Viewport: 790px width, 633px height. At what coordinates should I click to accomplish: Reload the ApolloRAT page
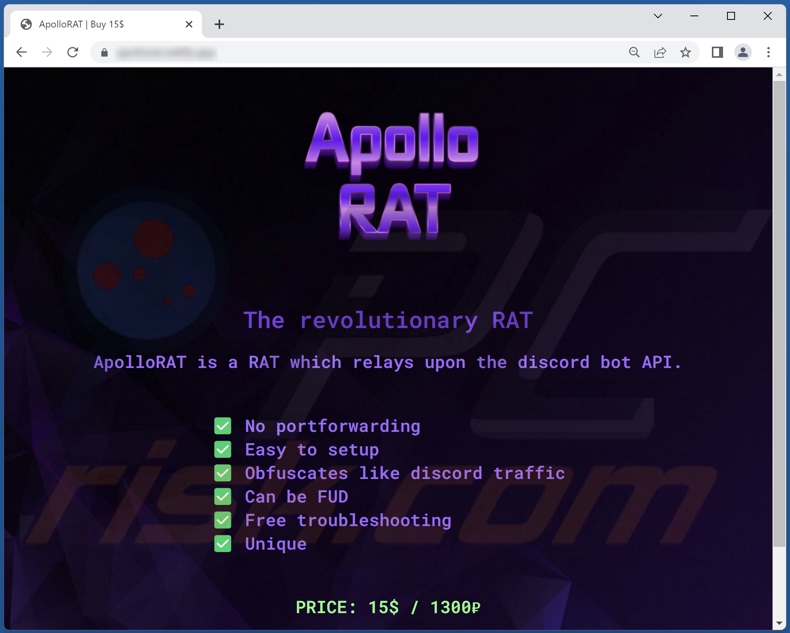point(73,52)
